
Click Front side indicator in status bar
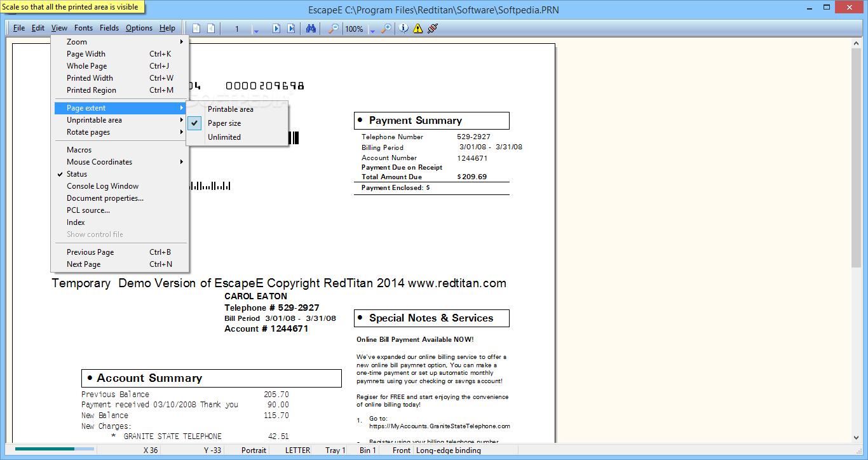point(402,450)
